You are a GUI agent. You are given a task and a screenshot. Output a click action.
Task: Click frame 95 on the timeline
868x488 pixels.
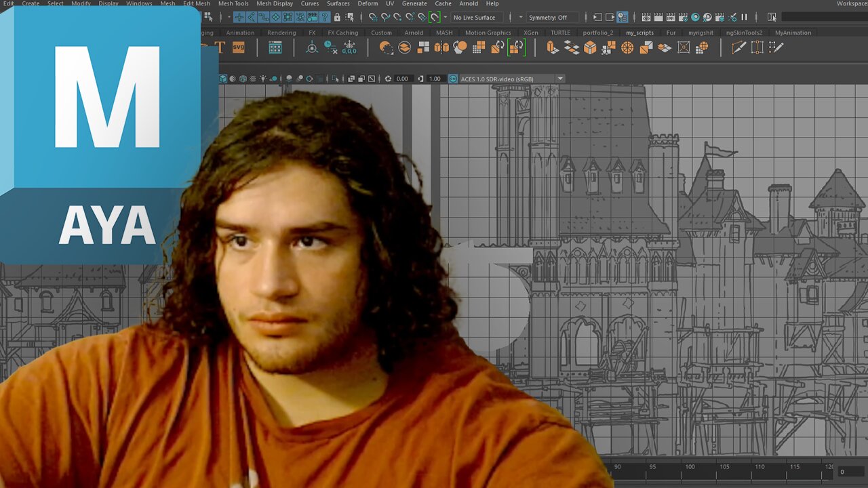652,466
